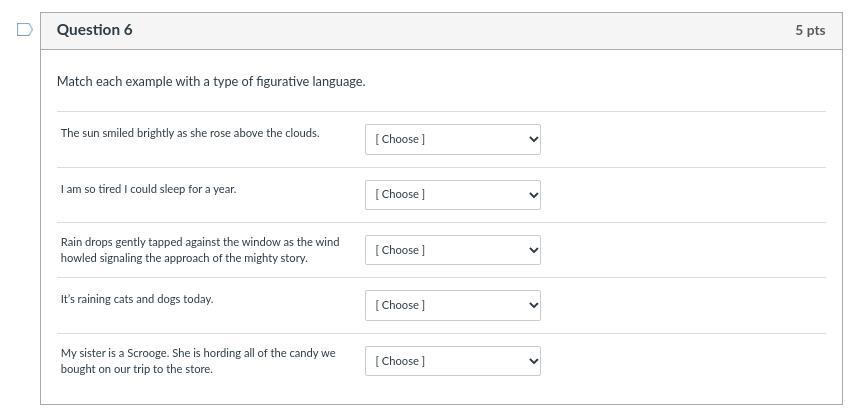The width and height of the screenshot is (867, 416).
Task: Click chevron arrow beside the sun smiled sentence
Action: click(x=533, y=140)
